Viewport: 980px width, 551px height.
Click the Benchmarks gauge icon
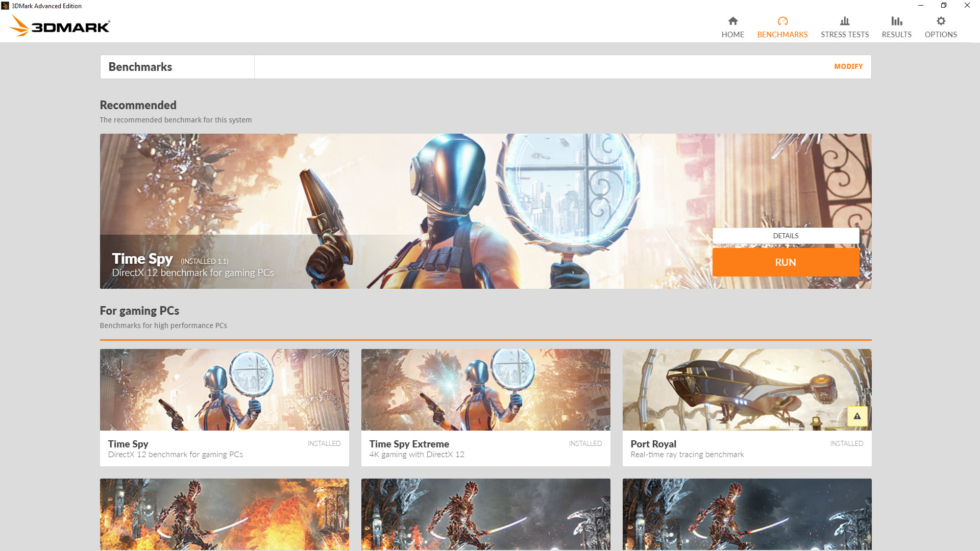(782, 21)
